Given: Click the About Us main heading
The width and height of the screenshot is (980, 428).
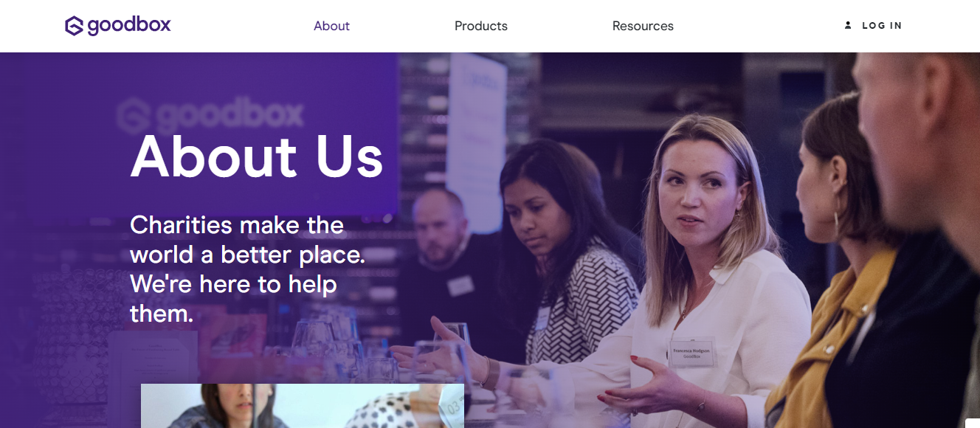Looking at the screenshot, I should [257, 156].
